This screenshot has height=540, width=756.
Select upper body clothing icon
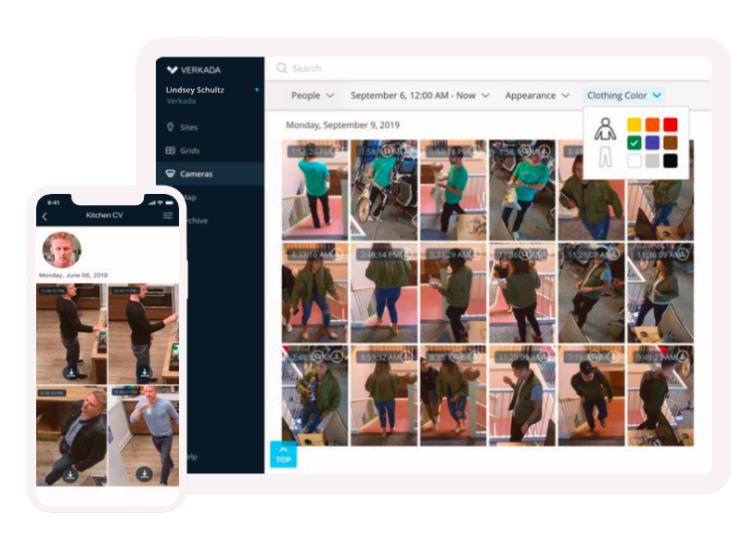tap(604, 128)
